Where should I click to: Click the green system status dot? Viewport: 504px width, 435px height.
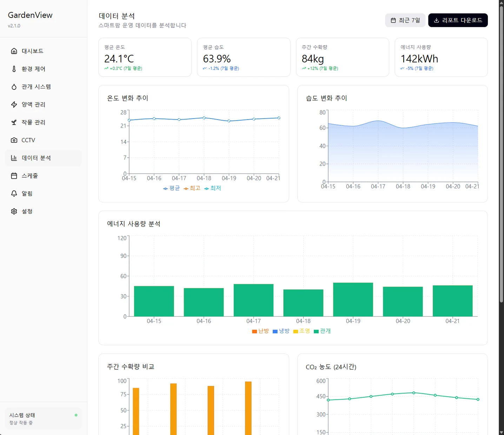[76, 415]
